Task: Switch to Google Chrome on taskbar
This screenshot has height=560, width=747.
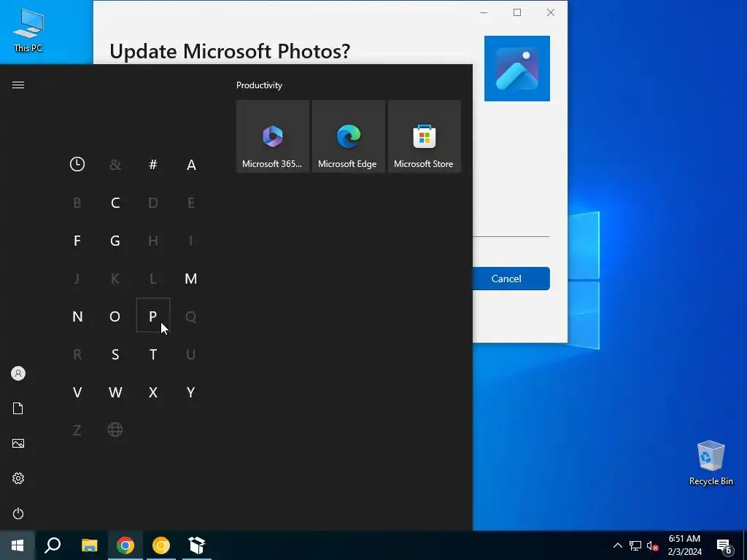Action: (x=125, y=545)
